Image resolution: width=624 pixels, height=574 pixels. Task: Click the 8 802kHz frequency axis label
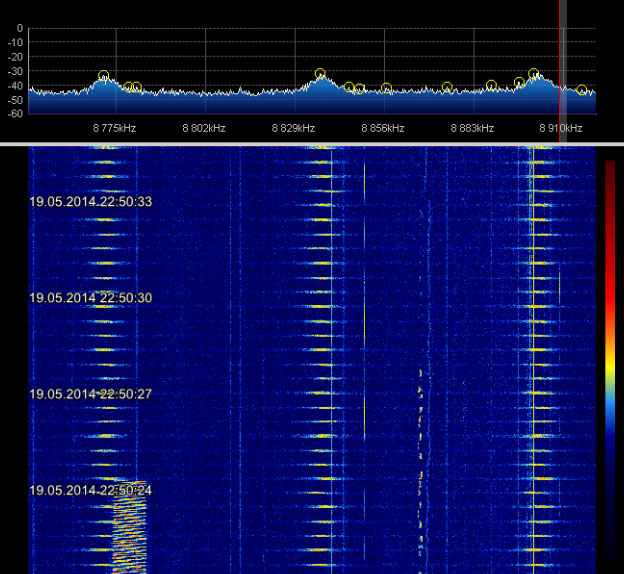coord(204,128)
